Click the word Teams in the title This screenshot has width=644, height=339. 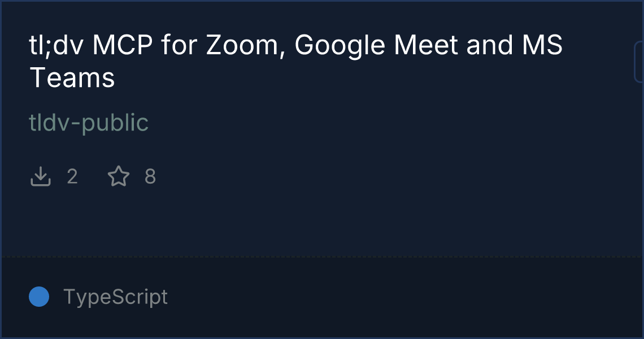point(72,77)
